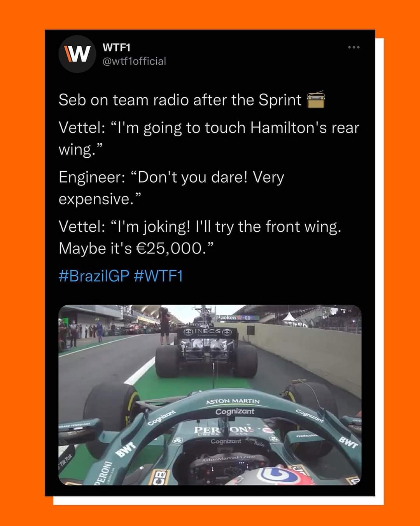The width and height of the screenshot is (420, 526).
Task: Click the WTF1 account name
Action: tap(116, 47)
